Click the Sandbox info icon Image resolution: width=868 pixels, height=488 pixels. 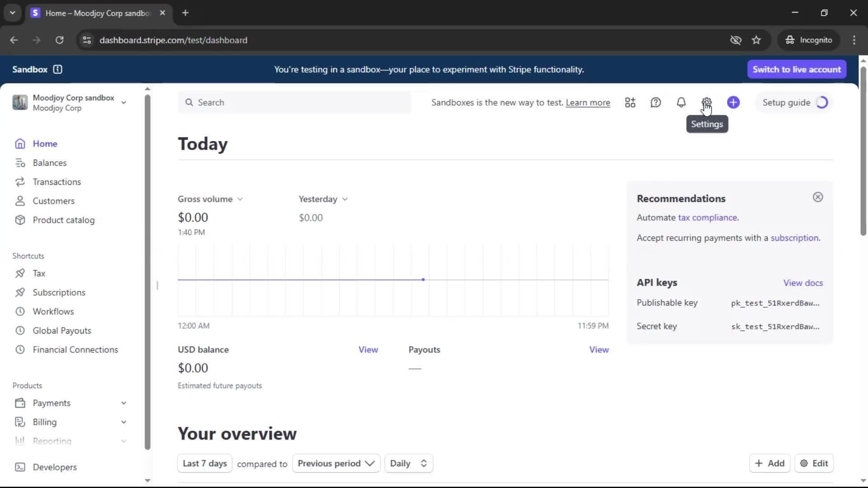(57, 69)
